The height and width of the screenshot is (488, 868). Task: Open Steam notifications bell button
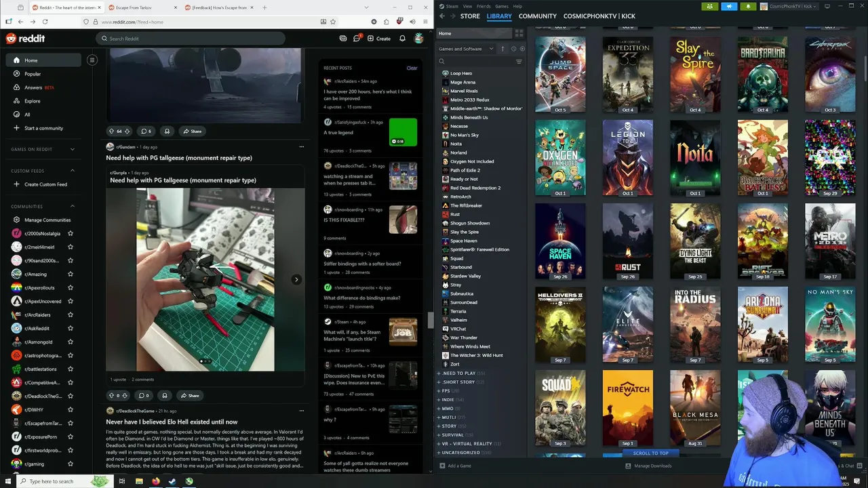(748, 6)
